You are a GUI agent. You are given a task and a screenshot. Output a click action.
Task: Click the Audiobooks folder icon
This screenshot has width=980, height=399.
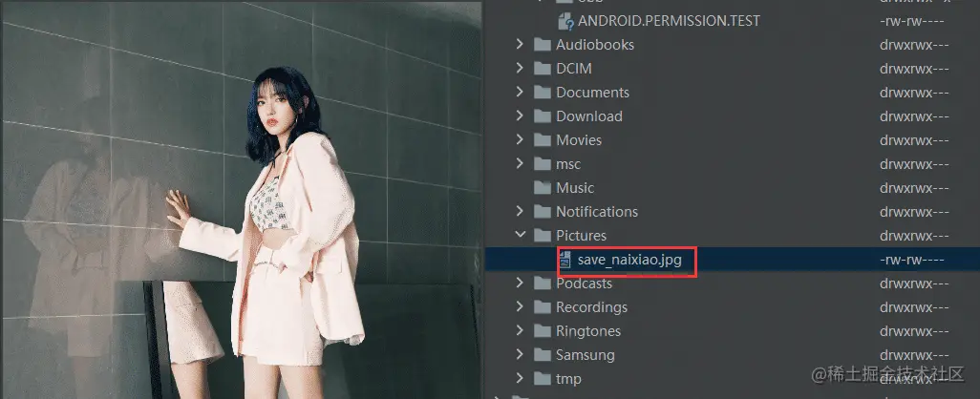(x=542, y=44)
